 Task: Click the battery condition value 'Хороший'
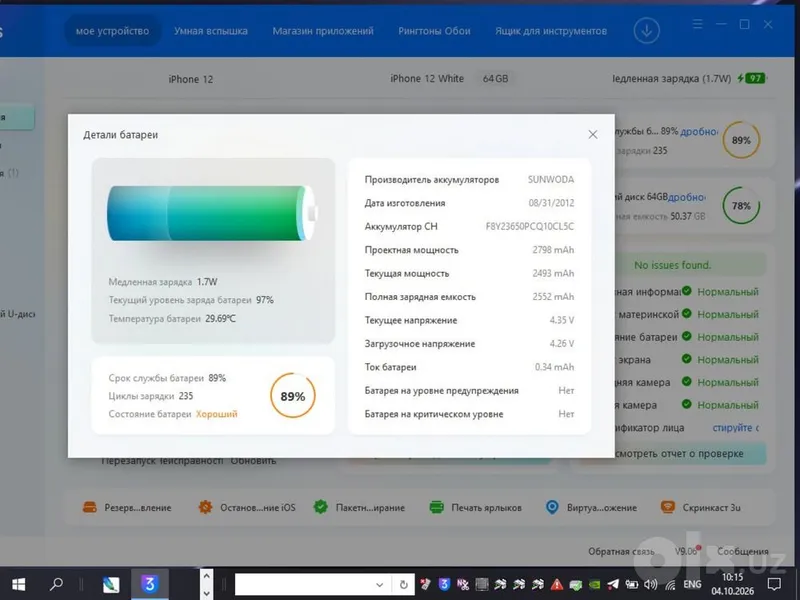coord(217,414)
